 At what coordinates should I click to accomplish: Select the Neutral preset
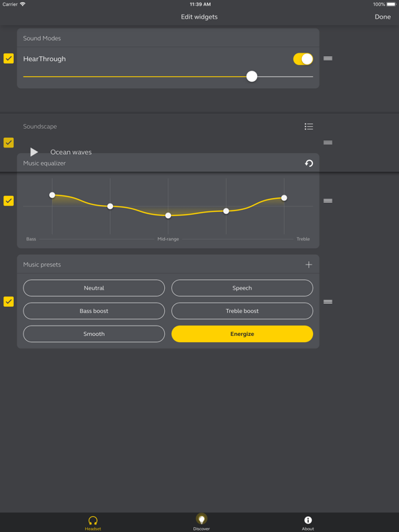pos(94,288)
